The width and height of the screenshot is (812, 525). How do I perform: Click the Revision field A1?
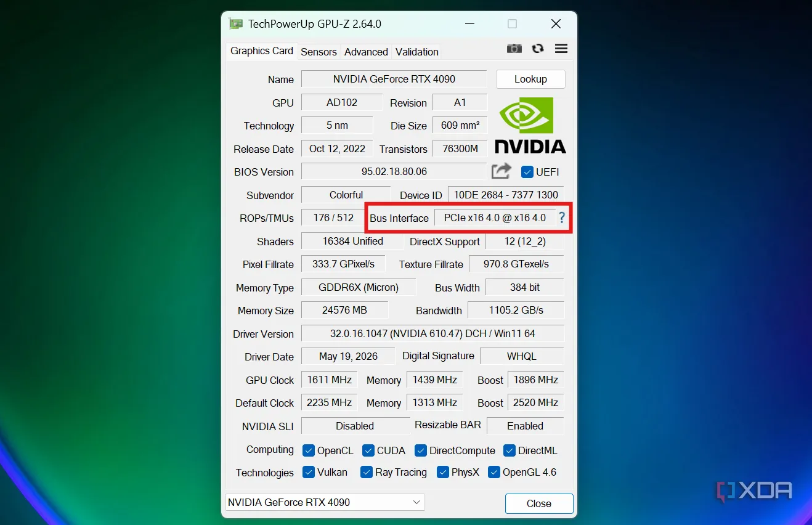pyautogui.click(x=460, y=102)
